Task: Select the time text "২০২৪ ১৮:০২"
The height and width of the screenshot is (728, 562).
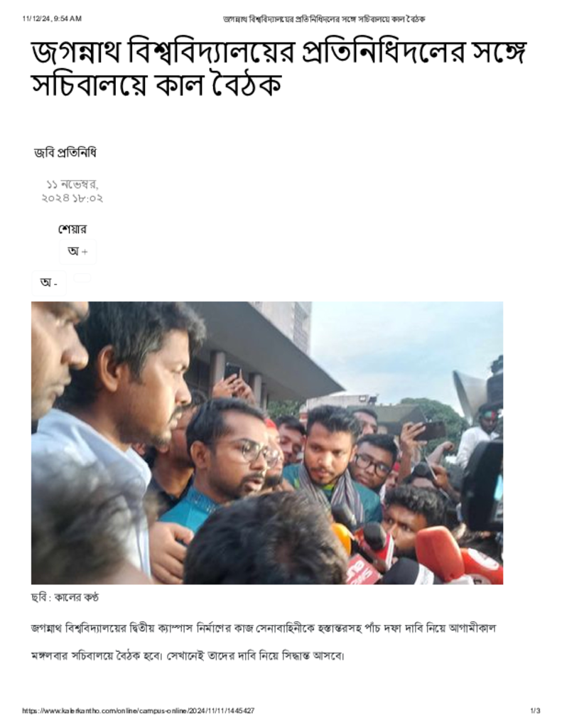Action: pyautogui.click(x=72, y=198)
